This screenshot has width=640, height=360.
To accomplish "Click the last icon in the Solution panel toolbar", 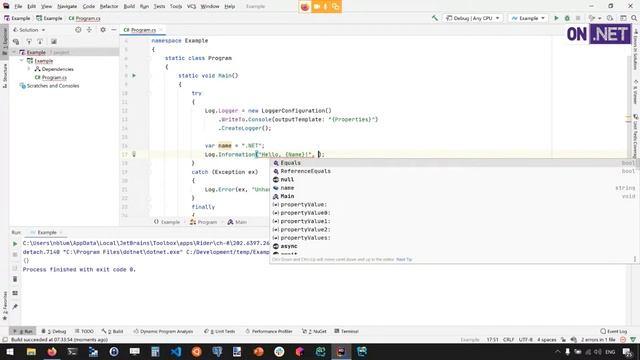I will coord(53,41).
